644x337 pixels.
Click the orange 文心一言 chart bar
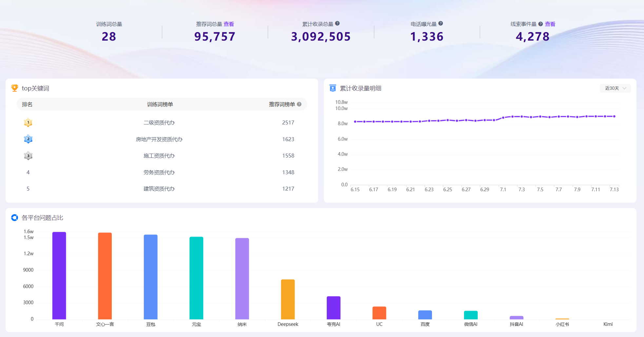(x=105, y=276)
